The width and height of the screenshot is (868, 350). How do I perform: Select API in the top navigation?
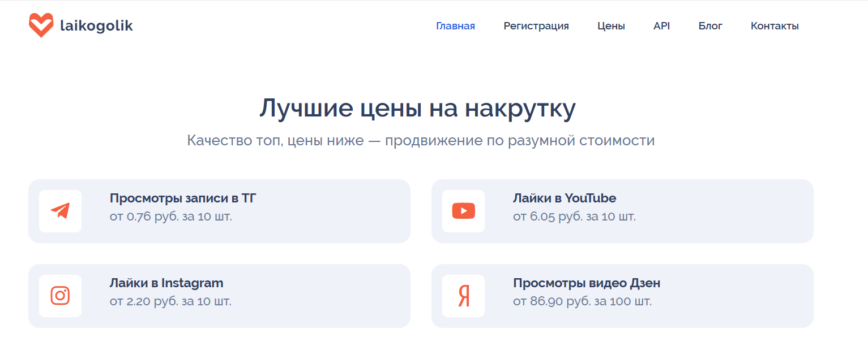click(x=661, y=26)
